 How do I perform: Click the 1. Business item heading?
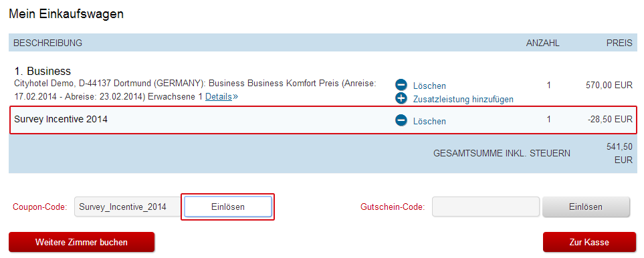43,71
